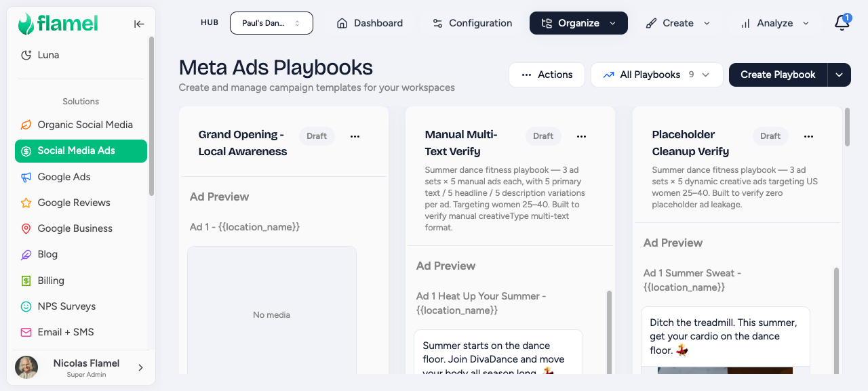
Task: Click the Google Reviews star icon
Action: pyautogui.click(x=26, y=203)
